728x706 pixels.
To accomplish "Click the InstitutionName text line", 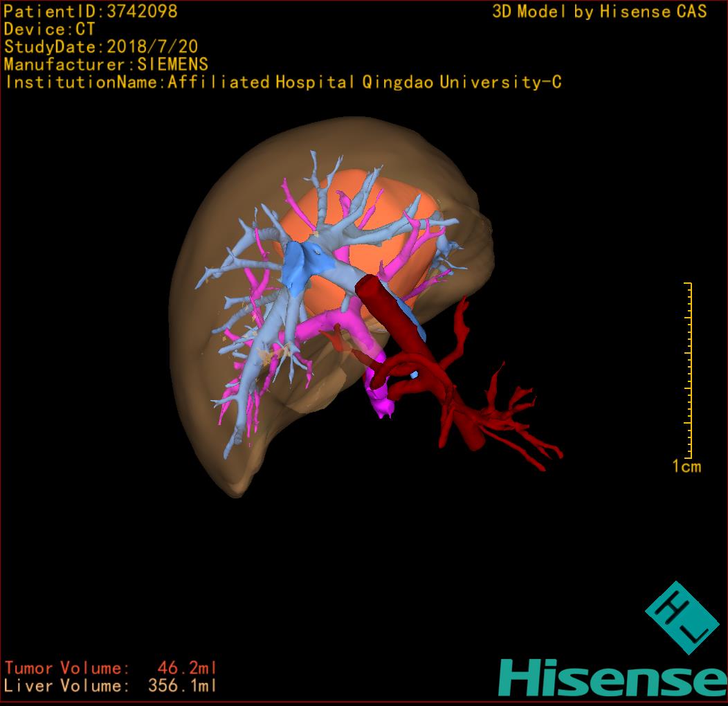I will point(283,82).
